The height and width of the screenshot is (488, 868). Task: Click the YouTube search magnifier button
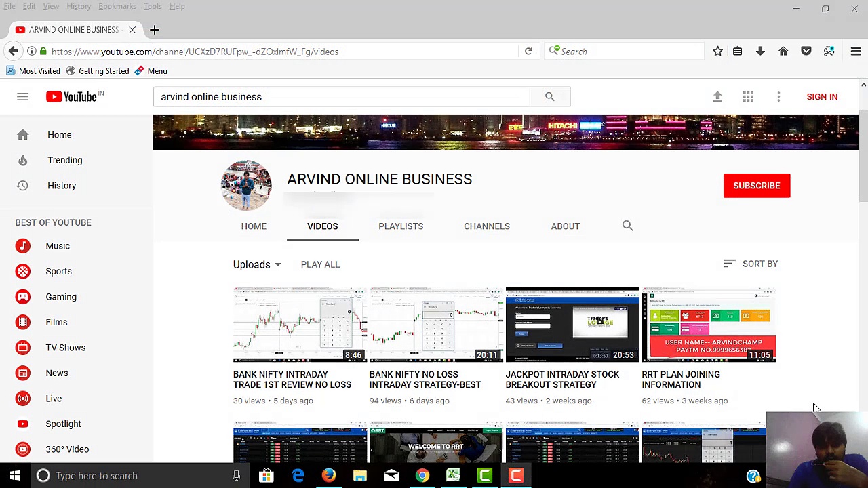click(x=550, y=97)
